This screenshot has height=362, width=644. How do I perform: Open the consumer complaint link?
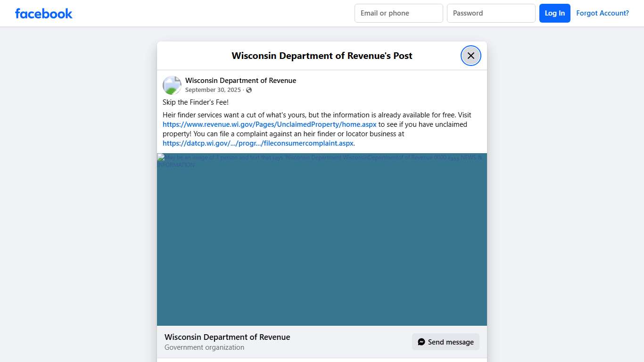coord(258,143)
